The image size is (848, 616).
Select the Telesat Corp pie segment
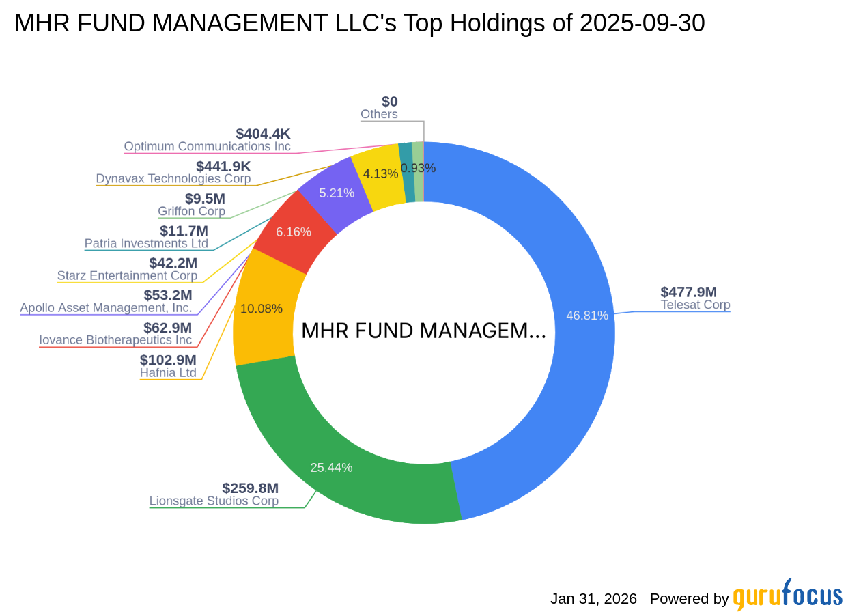click(x=587, y=316)
